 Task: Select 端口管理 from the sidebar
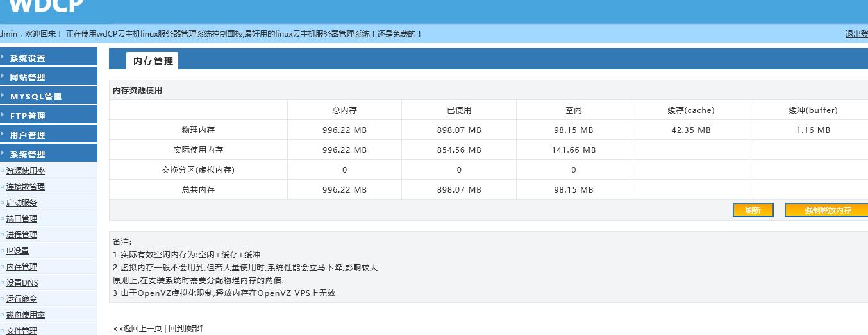pos(22,219)
